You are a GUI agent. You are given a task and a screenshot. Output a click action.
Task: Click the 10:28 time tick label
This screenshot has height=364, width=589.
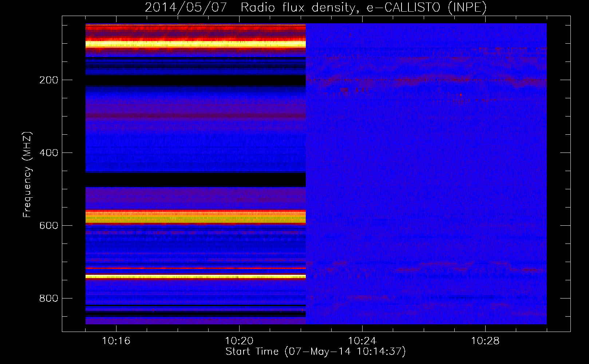pyautogui.click(x=485, y=341)
